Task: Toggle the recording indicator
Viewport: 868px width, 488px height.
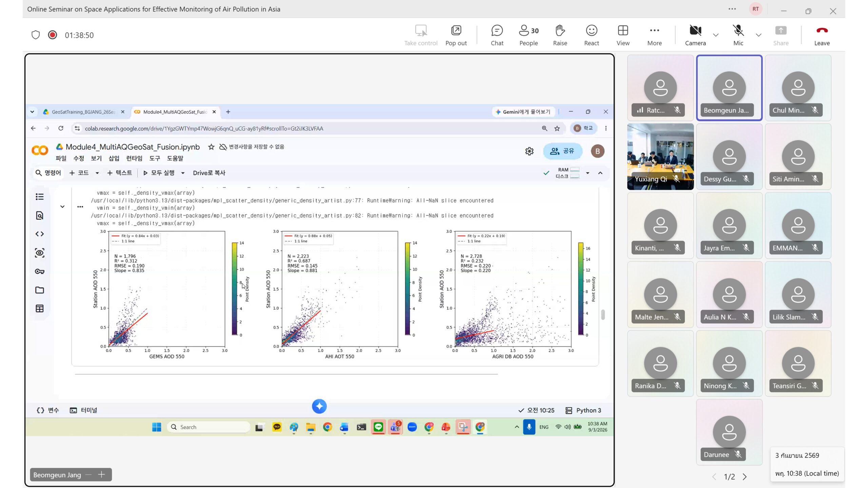Action: click(x=52, y=35)
